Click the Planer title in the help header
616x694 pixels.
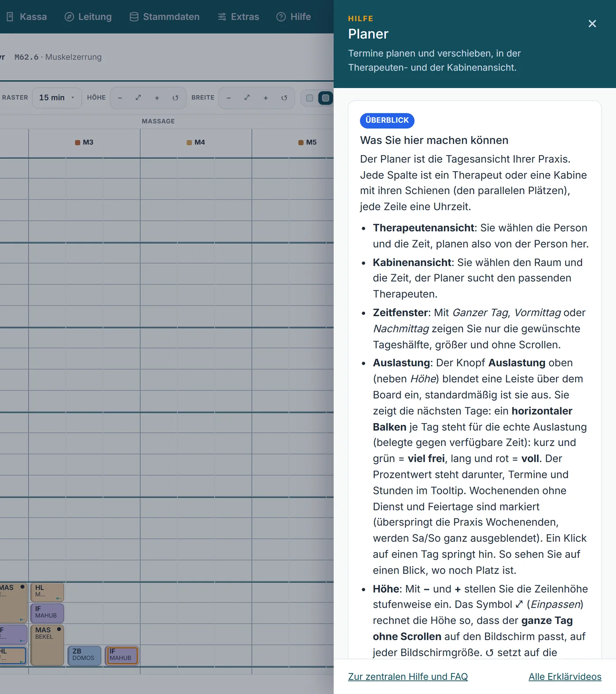[x=368, y=34]
